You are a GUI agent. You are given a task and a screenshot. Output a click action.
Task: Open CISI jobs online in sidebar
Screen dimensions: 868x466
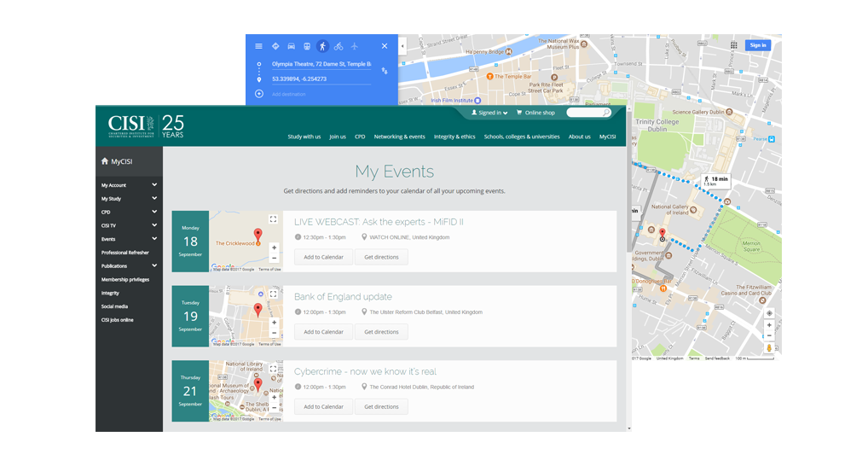coord(118,320)
